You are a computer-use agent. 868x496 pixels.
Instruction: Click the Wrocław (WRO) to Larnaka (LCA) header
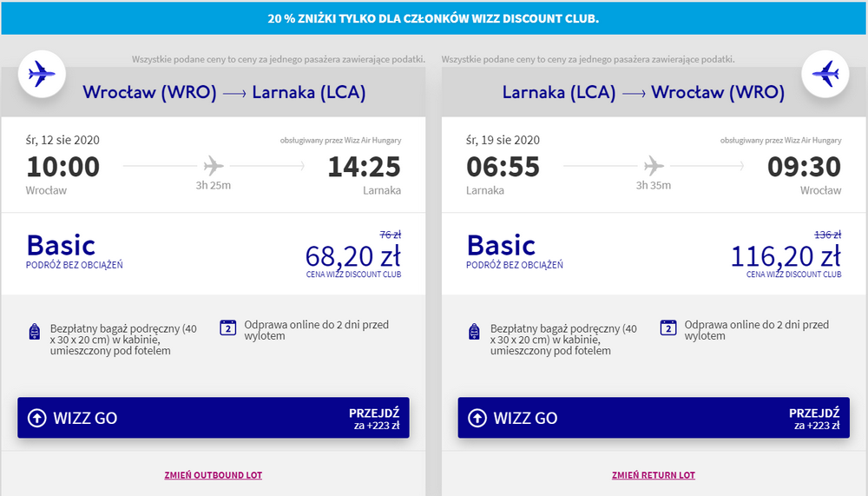224,92
